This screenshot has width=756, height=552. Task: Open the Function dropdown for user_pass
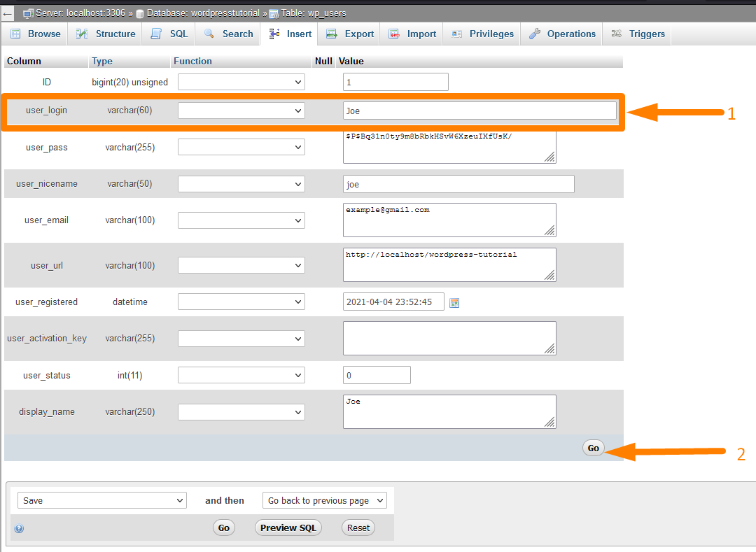click(x=241, y=147)
